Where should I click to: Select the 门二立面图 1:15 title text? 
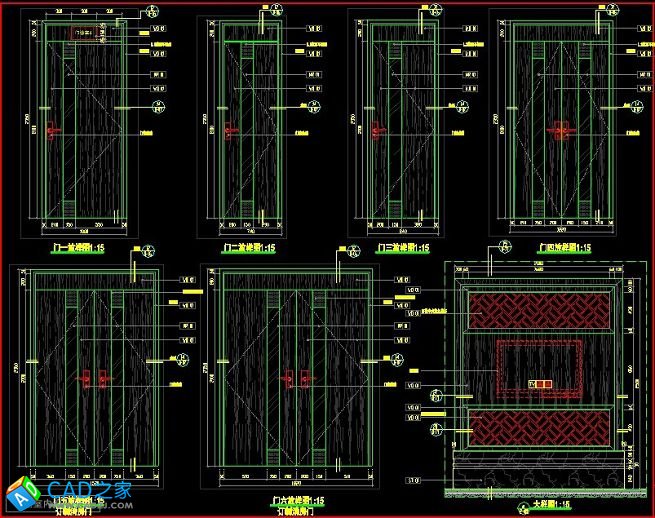248,248
